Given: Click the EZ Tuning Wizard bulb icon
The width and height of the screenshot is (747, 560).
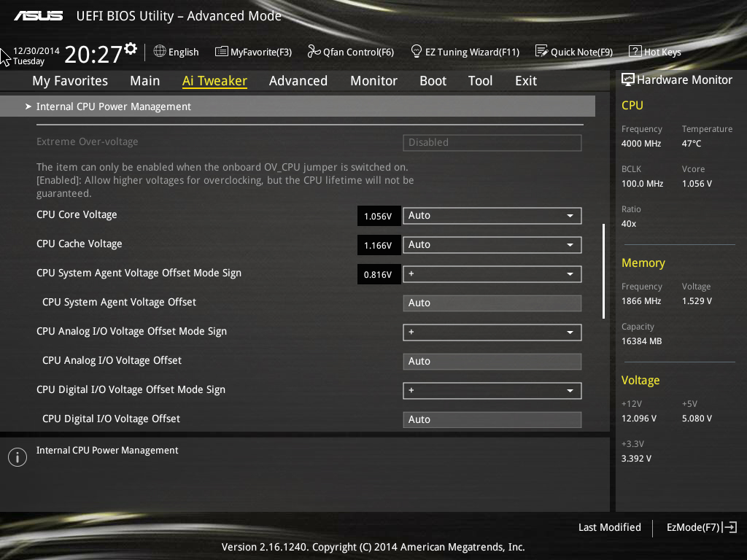Looking at the screenshot, I should (417, 51).
